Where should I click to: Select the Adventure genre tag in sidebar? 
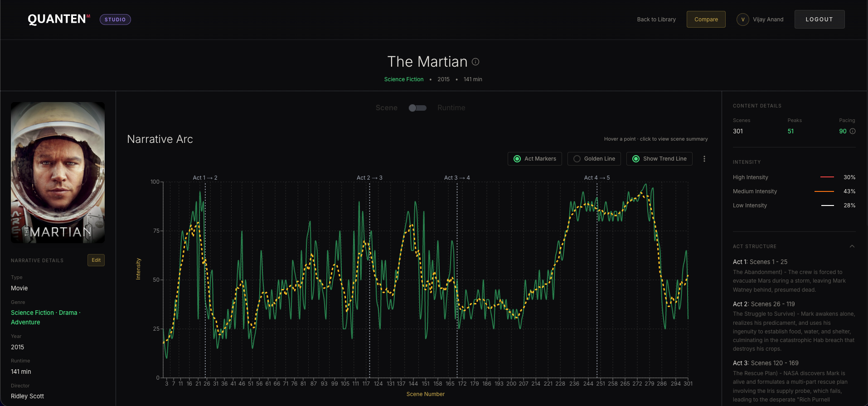(x=25, y=322)
